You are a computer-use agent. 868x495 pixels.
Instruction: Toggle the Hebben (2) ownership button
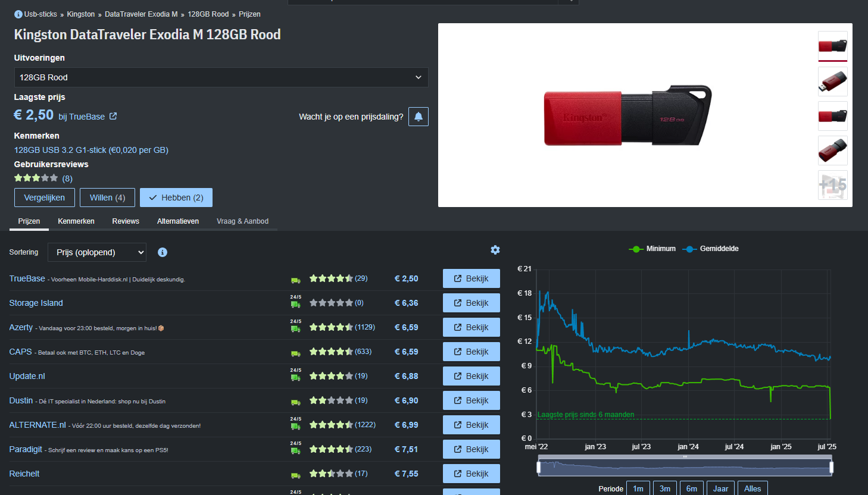(176, 198)
